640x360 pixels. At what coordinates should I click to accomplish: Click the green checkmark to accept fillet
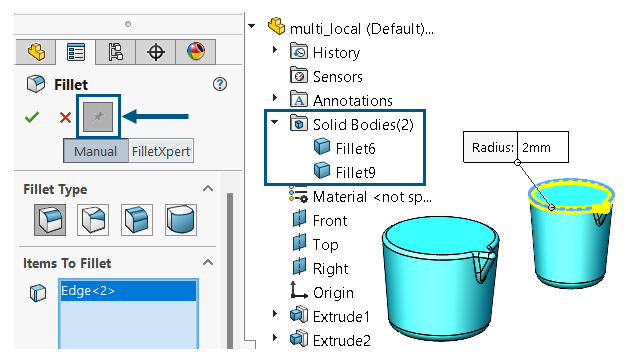pyautogui.click(x=32, y=118)
